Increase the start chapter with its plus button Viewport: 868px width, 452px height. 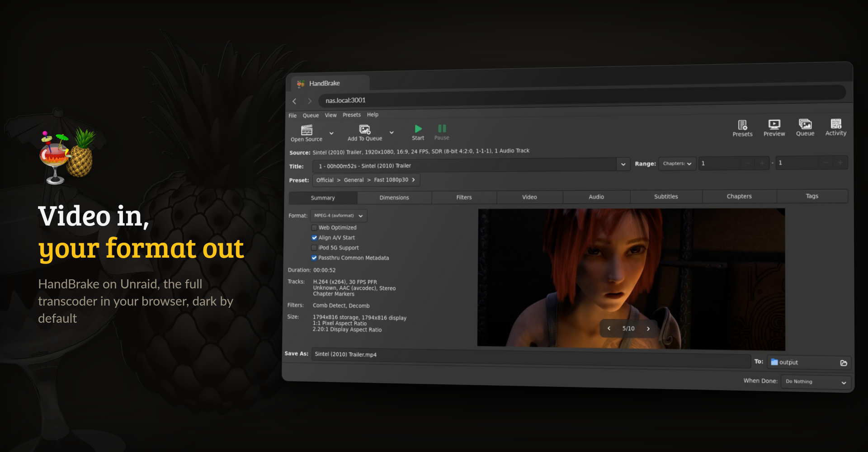tap(762, 163)
